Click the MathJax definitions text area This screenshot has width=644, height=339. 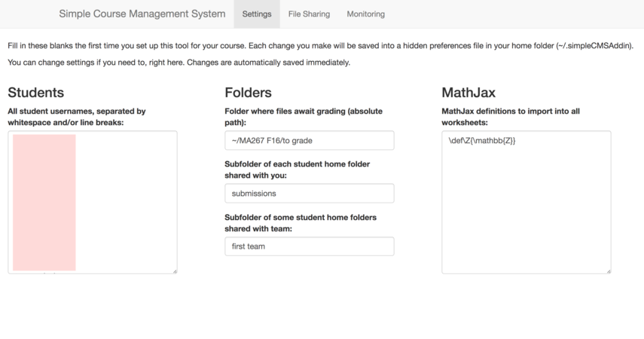[526, 202]
